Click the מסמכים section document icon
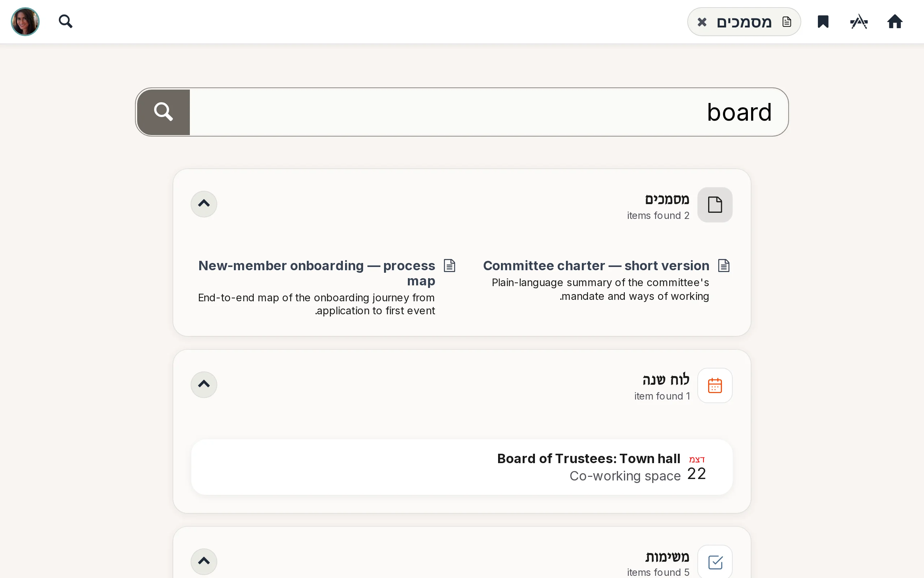Viewport: 924px width, 578px height. [715, 204]
